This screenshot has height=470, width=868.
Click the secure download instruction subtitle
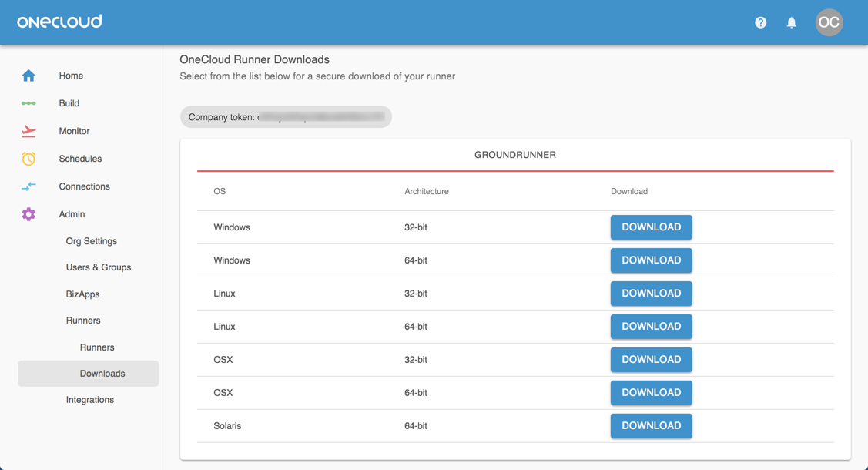click(x=317, y=76)
